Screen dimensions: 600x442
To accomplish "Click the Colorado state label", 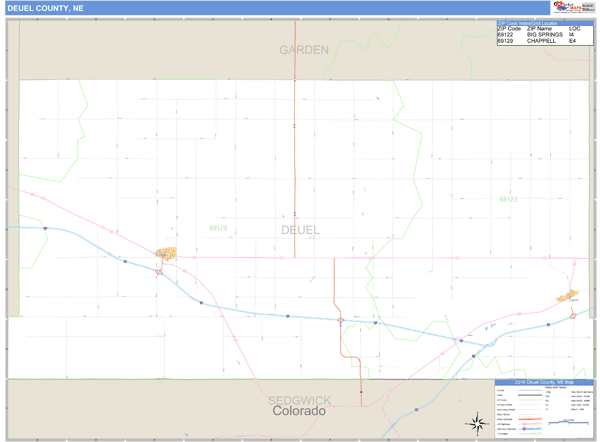I will [299, 411].
